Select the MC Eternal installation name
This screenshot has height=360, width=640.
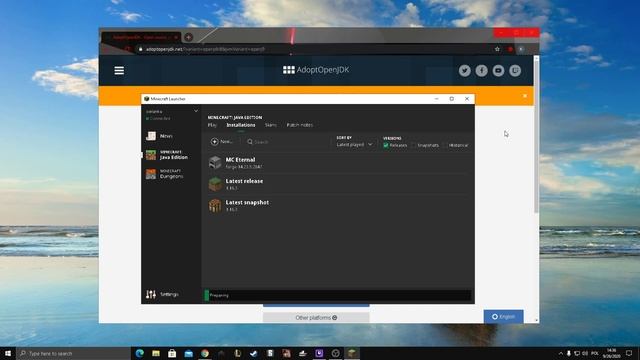point(240,160)
